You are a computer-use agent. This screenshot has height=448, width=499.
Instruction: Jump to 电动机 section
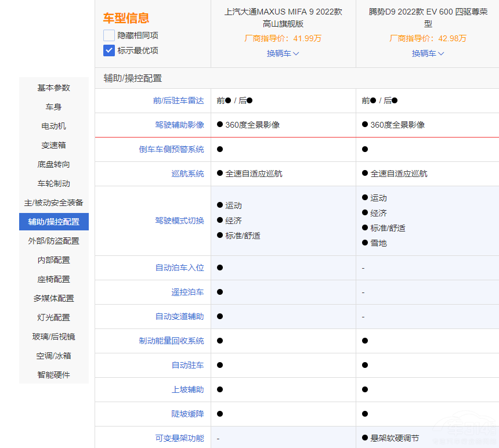54,126
